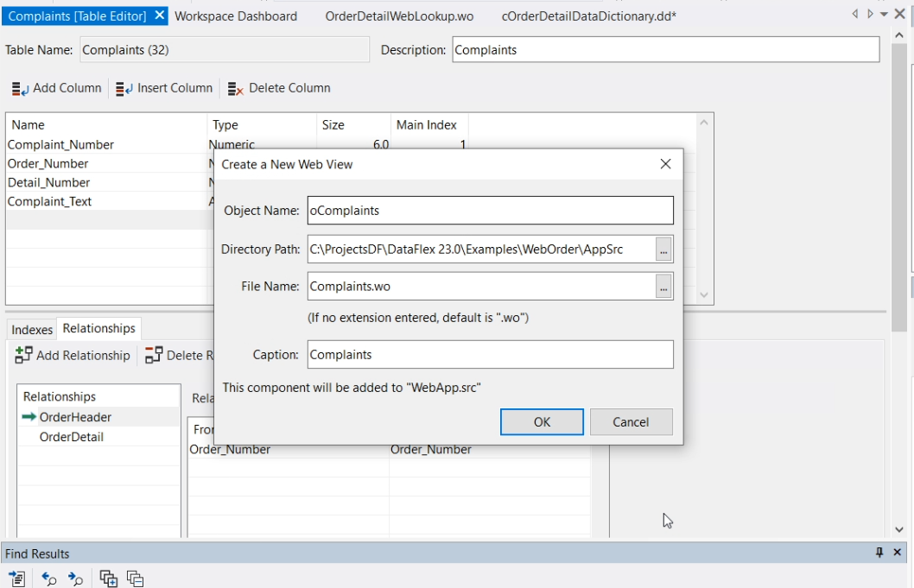
Task: Browse for File Name with ellipsis button
Action: pyautogui.click(x=663, y=287)
